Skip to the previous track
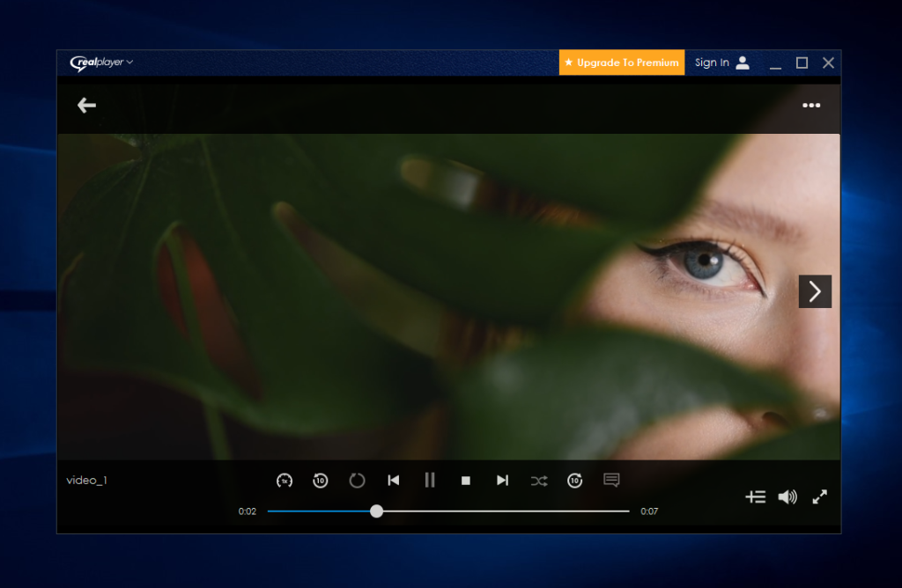The height and width of the screenshot is (588, 902). point(394,481)
